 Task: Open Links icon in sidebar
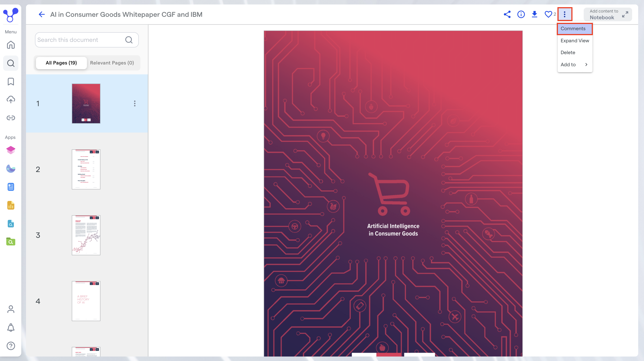pos(11,118)
